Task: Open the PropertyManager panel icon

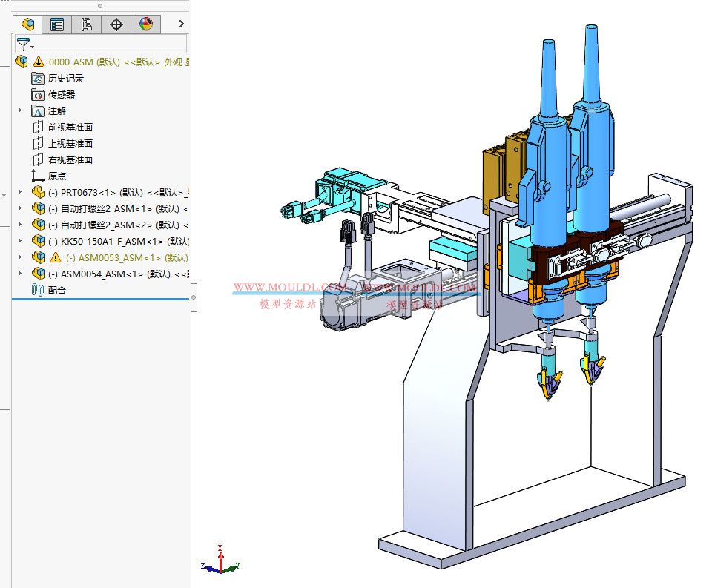Action: coord(57,24)
